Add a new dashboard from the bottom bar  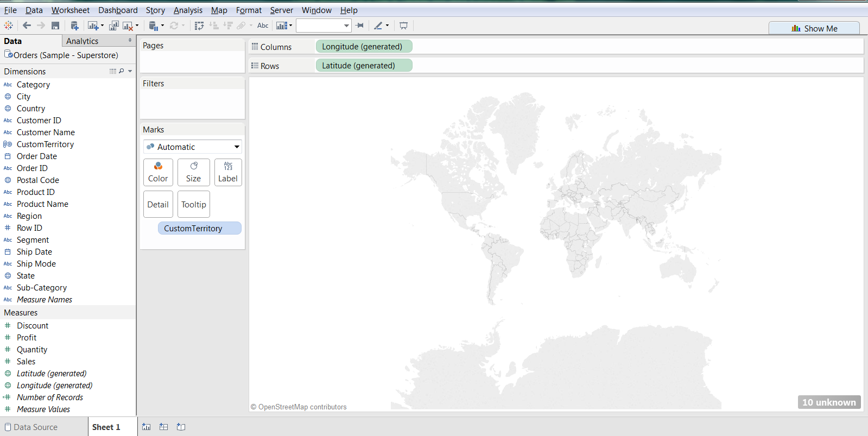point(164,427)
